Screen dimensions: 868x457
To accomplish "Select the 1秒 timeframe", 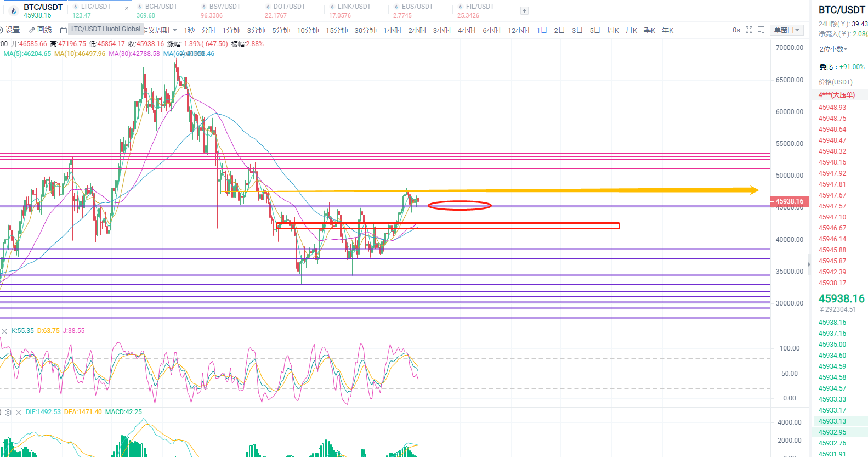I will tap(189, 30).
